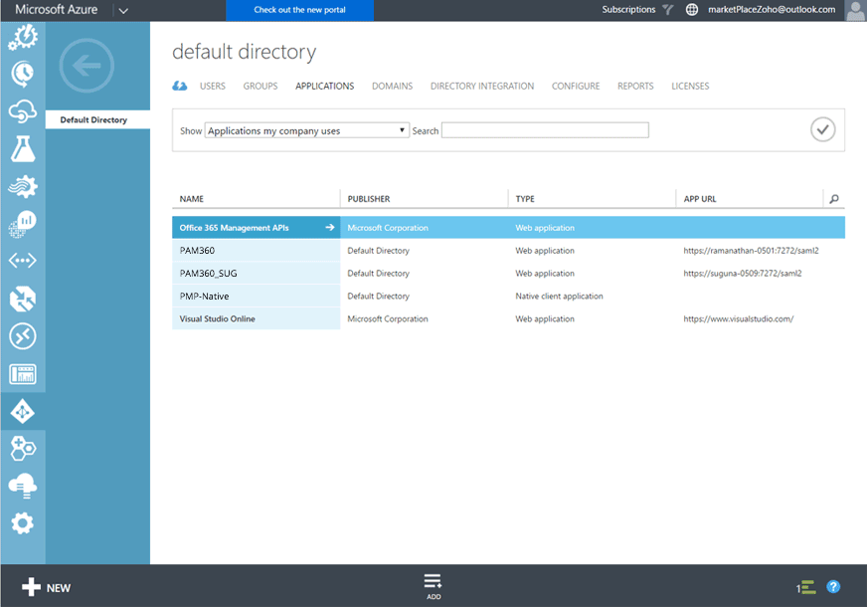Open the clock icon in left sidebar
This screenshot has width=868, height=607.
click(x=22, y=73)
